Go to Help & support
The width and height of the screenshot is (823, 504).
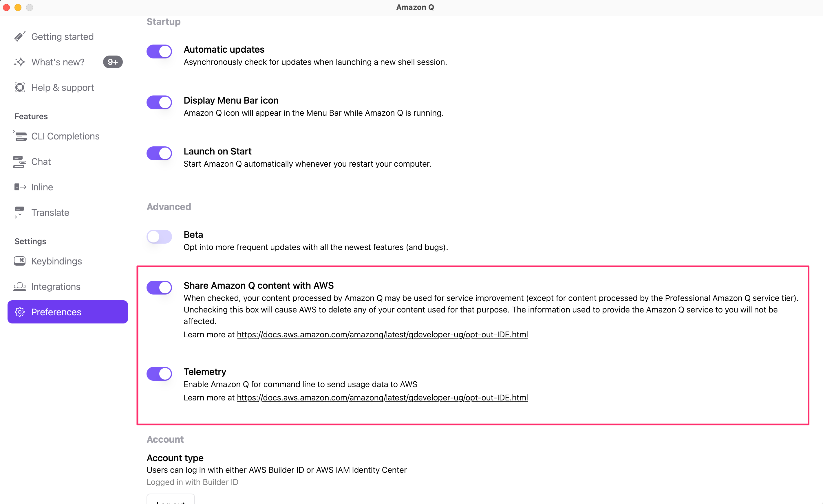[67, 87]
